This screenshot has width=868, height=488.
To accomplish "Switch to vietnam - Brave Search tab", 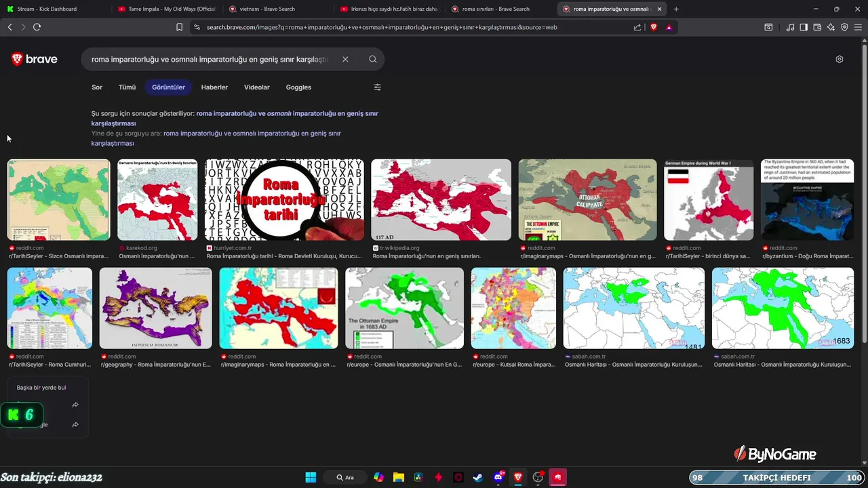I will click(x=278, y=9).
